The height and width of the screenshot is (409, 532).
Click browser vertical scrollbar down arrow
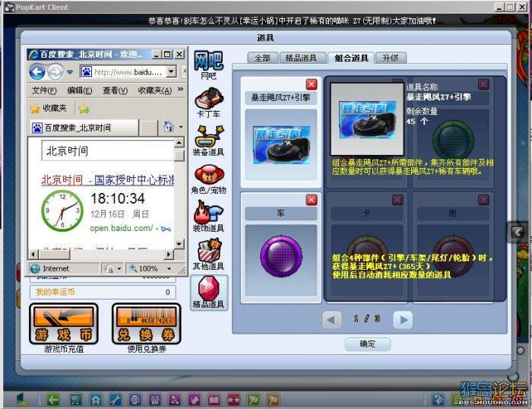(x=179, y=244)
